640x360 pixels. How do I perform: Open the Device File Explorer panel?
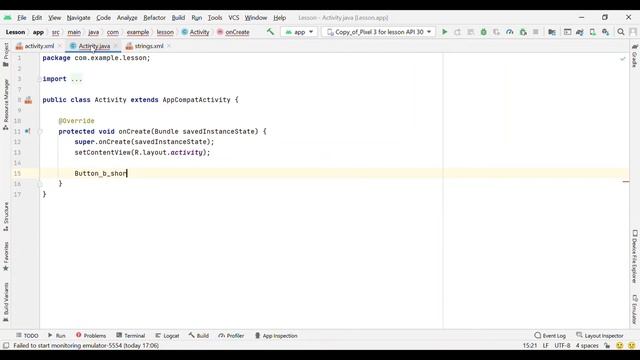[x=634, y=256]
